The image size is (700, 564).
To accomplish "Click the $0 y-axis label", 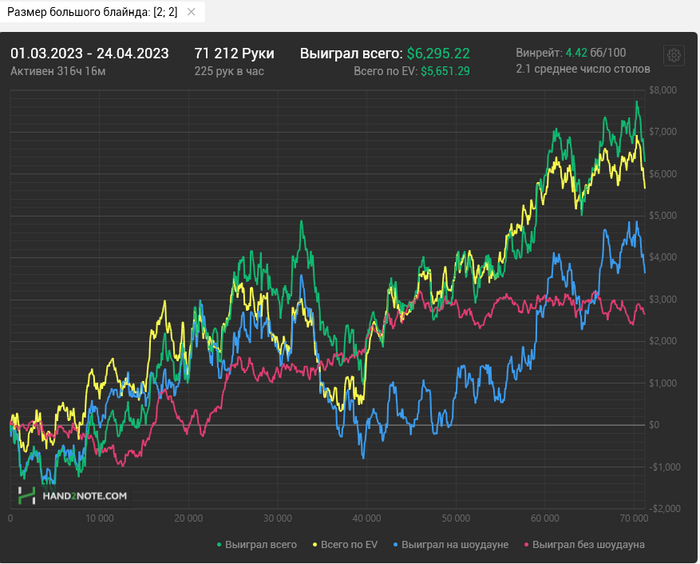I will (654, 425).
